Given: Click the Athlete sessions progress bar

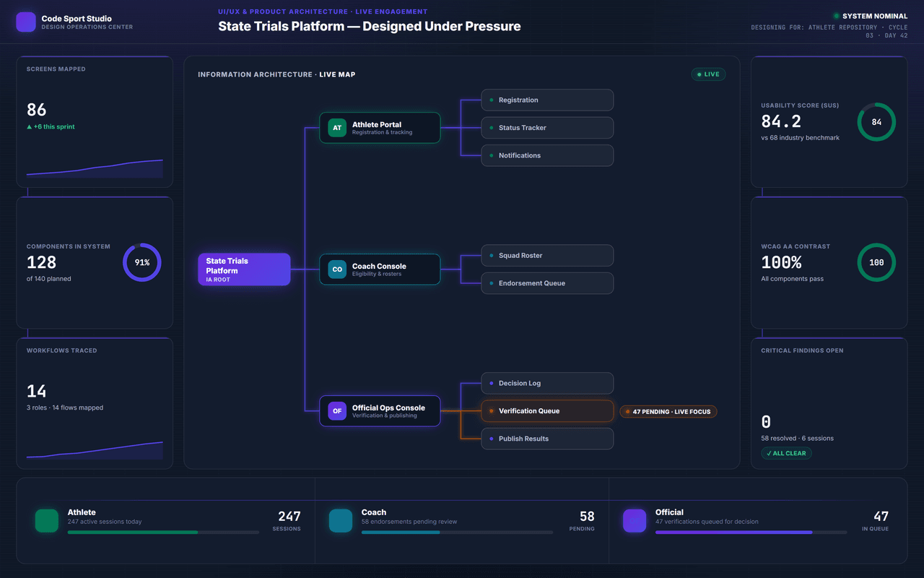Looking at the screenshot, I should tap(163, 532).
